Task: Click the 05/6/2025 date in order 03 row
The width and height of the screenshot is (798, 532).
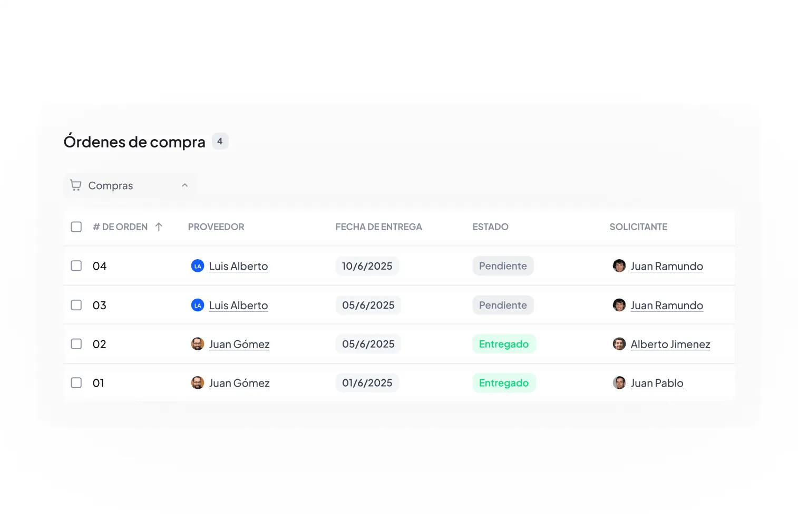Action: tap(368, 305)
